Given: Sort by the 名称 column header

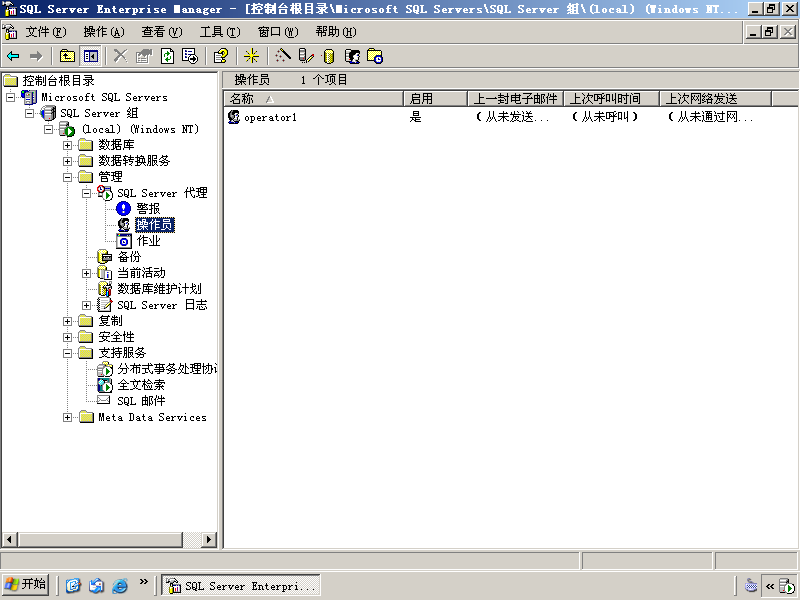Looking at the screenshot, I should tap(313, 98).
